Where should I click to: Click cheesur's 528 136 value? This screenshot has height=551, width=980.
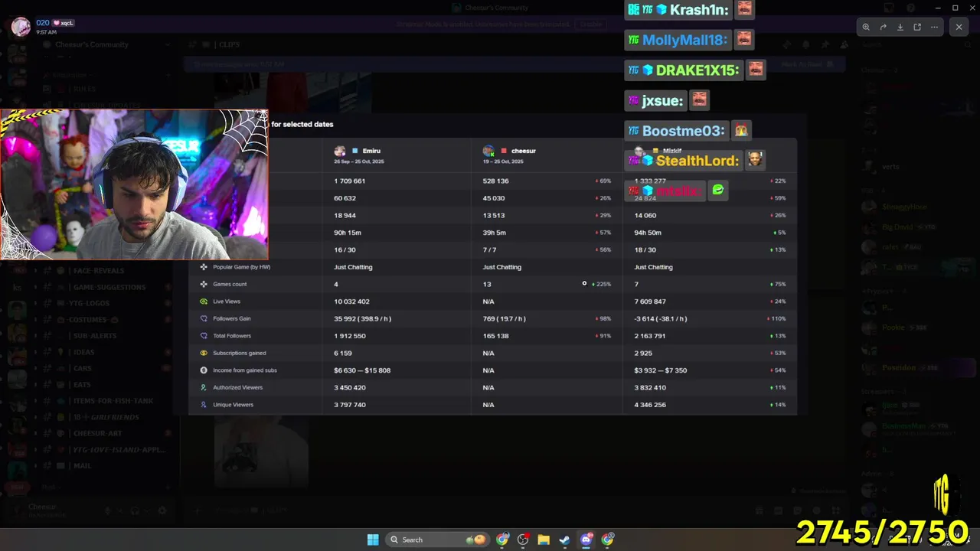[495, 181]
